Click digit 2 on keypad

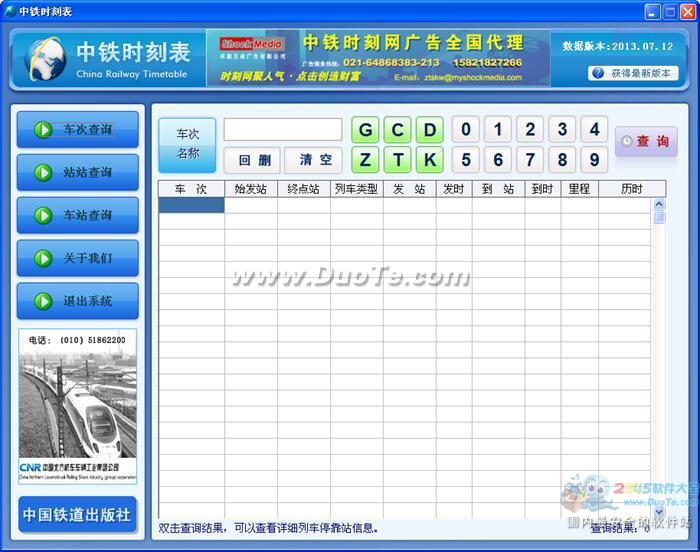(530, 130)
